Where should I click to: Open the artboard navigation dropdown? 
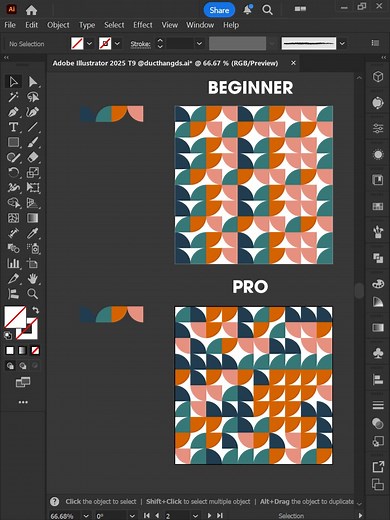195,516
